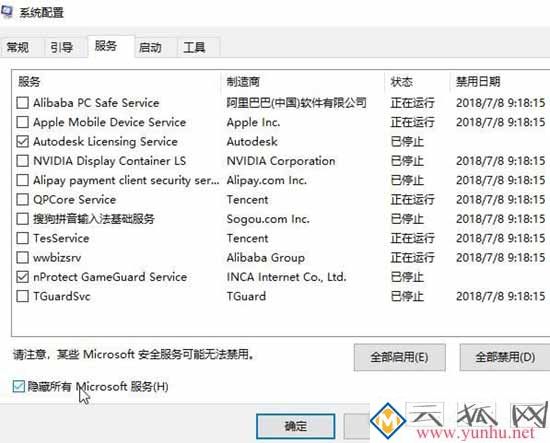Select the TGuardSvc name text

[62, 296]
